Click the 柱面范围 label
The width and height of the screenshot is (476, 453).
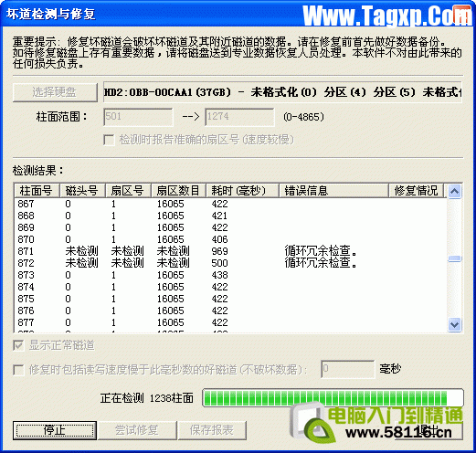(62, 117)
